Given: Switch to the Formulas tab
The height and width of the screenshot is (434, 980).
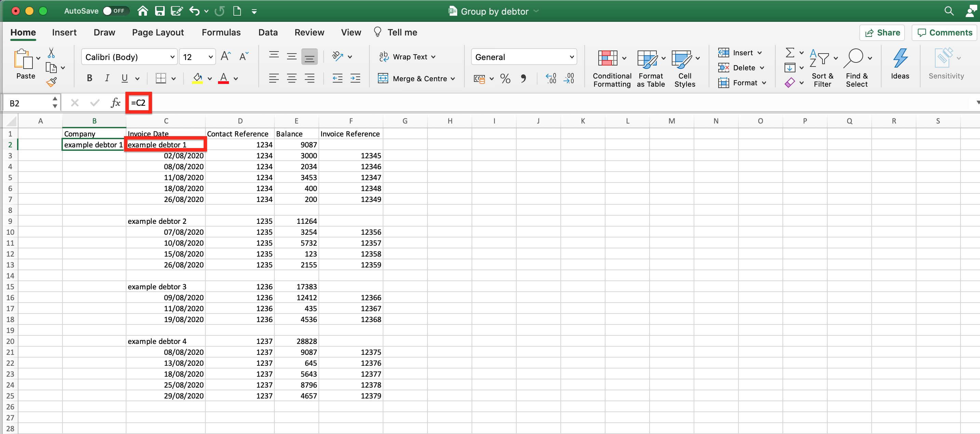Looking at the screenshot, I should click(x=221, y=33).
